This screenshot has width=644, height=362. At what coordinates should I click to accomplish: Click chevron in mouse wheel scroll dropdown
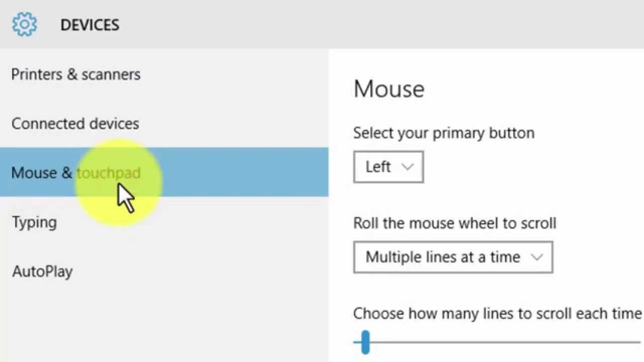pyautogui.click(x=537, y=257)
